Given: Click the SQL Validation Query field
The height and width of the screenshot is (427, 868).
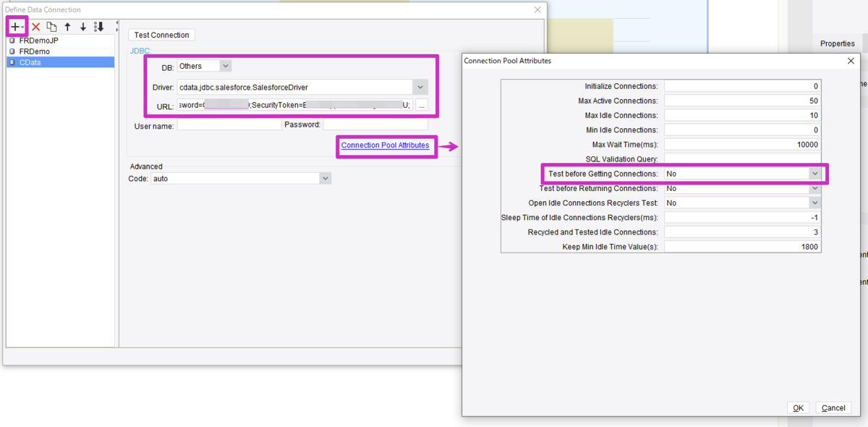Looking at the screenshot, I should pyautogui.click(x=743, y=158).
